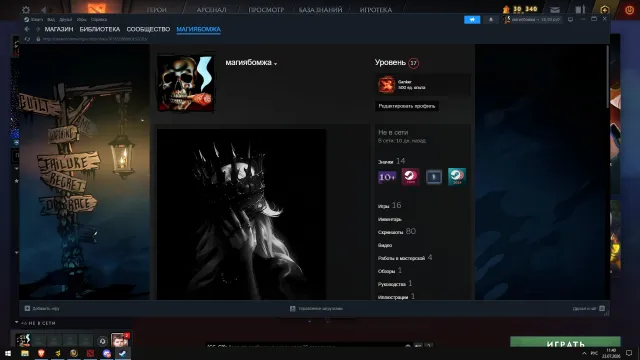This screenshot has height=360, width=640.
Task: Click the Steam announcements megaphone icon
Action: [x=472, y=20]
